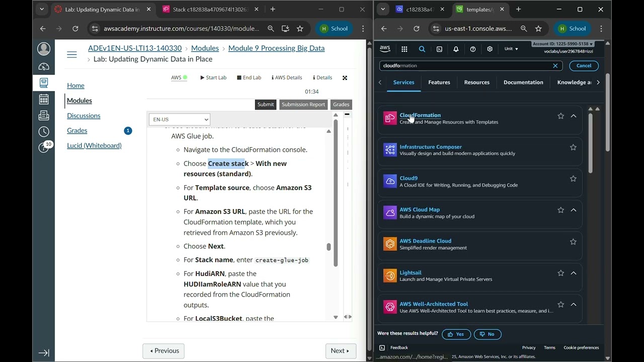Screen dimensions: 644x362
Task: Favorite CloudFormation with its star
Action: click(x=560, y=116)
